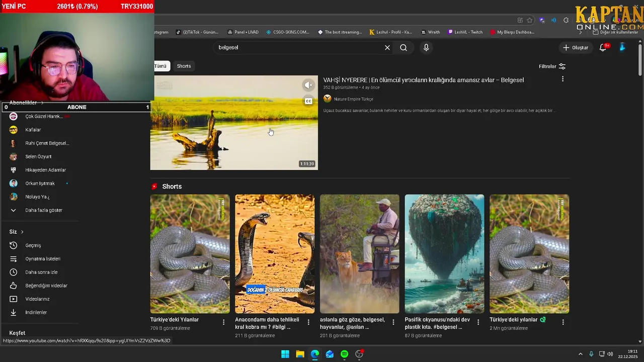Open the Anacondamı daha tehlikeli cobra short
This screenshot has width=644, height=362.
(275, 254)
